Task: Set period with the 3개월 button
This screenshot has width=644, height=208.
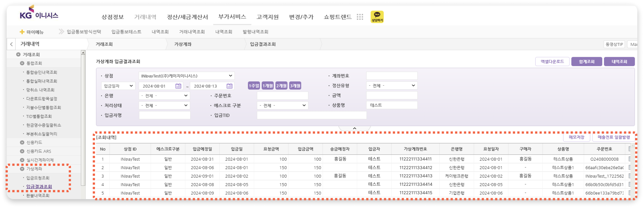Action: [x=295, y=86]
